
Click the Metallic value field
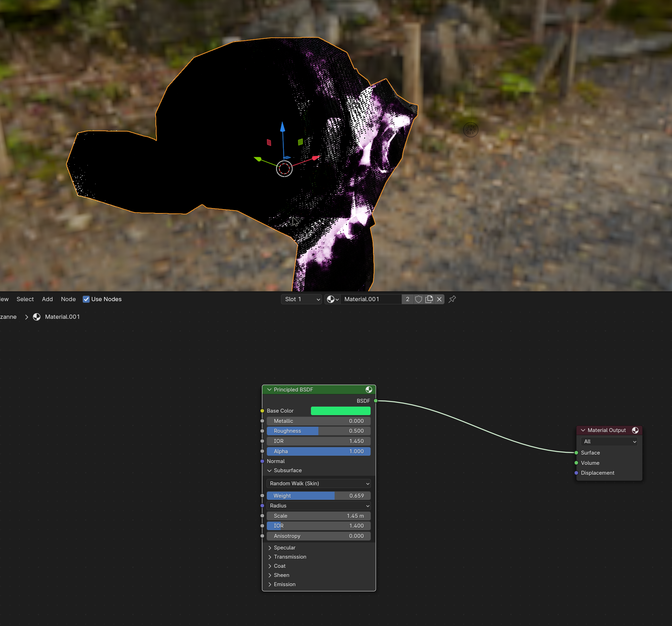pos(319,421)
